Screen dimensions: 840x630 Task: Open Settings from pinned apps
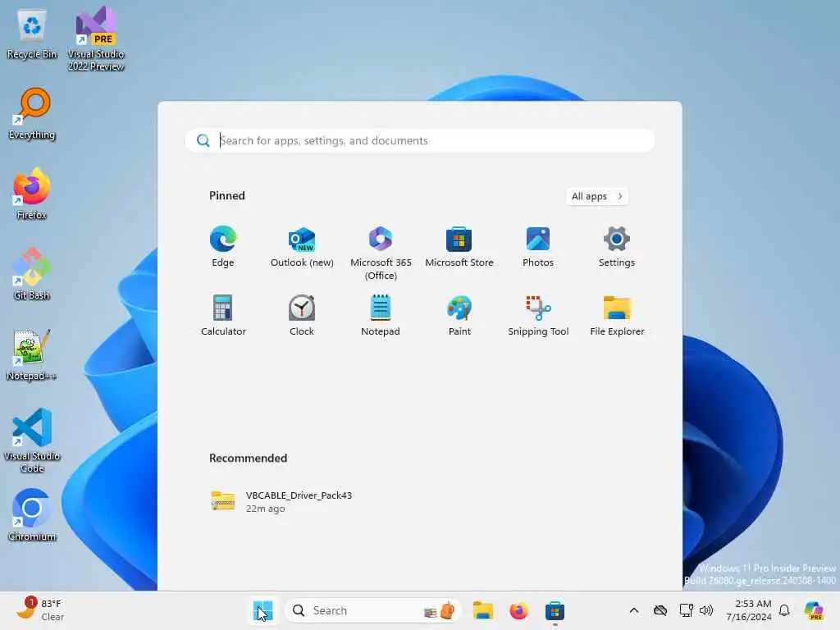click(617, 247)
